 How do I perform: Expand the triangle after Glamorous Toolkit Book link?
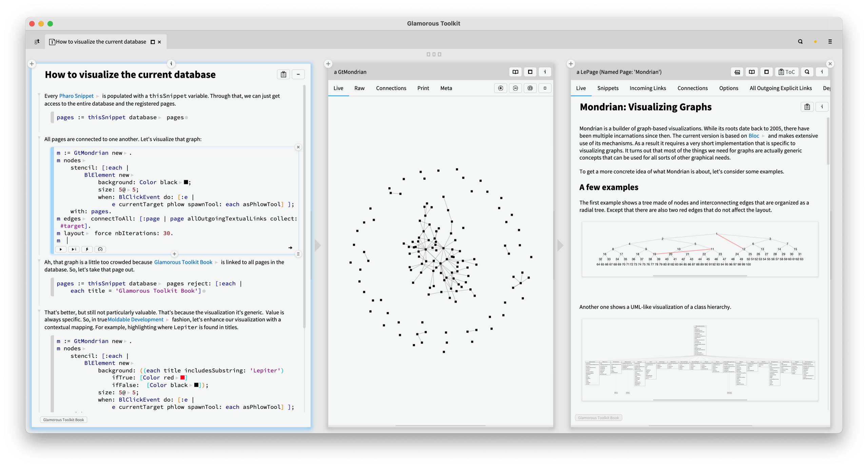(216, 262)
